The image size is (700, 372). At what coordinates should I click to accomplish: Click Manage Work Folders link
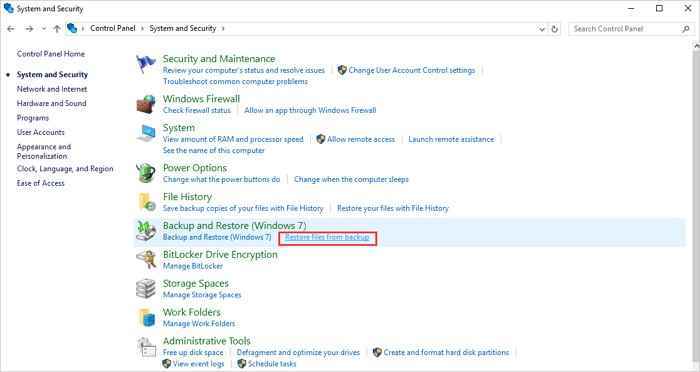[199, 323]
